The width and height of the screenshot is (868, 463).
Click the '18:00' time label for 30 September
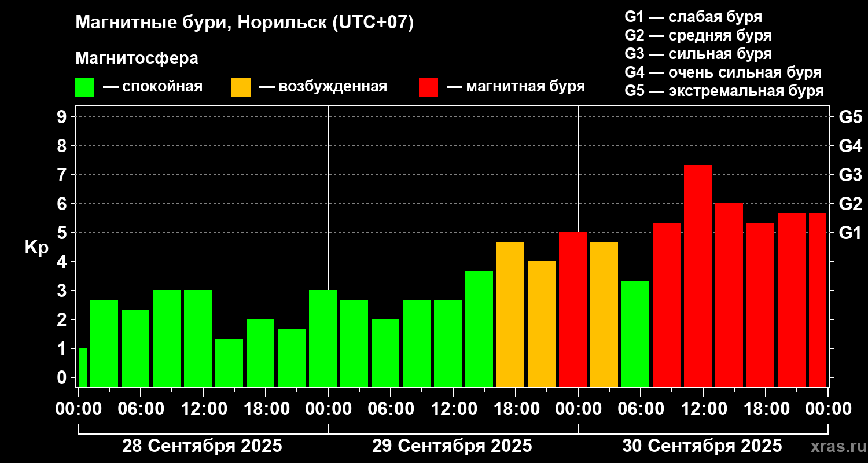(x=766, y=409)
